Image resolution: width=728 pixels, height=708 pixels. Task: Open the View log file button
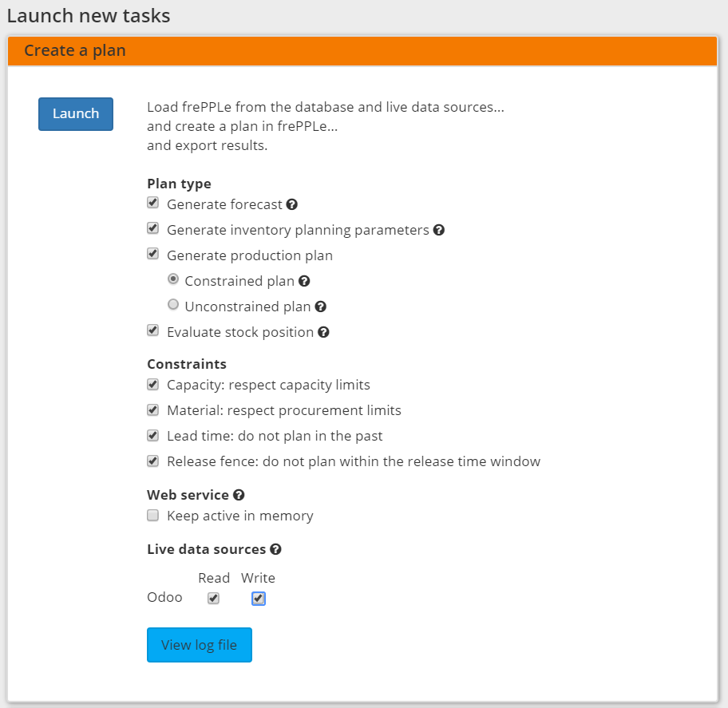pos(199,645)
